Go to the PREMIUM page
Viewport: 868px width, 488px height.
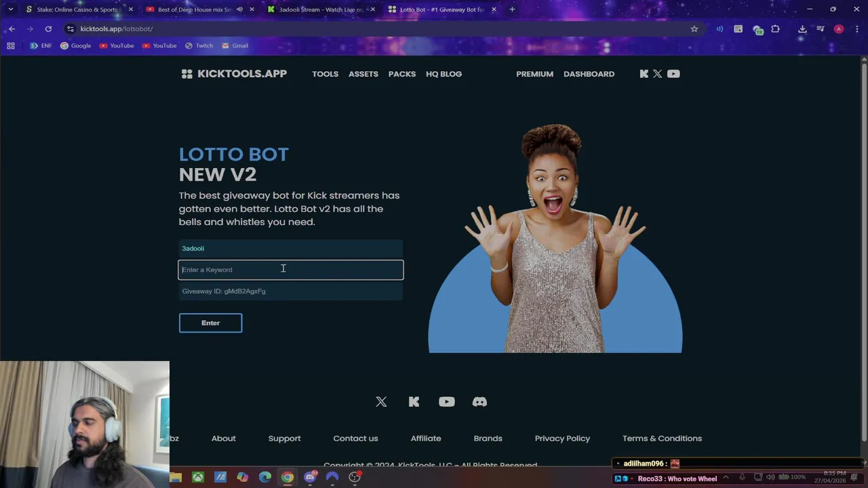(x=534, y=74)
